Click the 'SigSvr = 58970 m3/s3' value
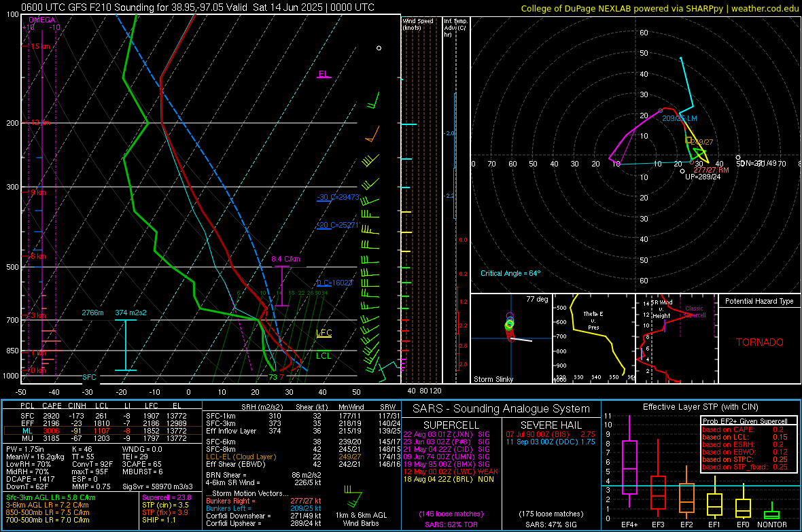 [x=158, y=487]
